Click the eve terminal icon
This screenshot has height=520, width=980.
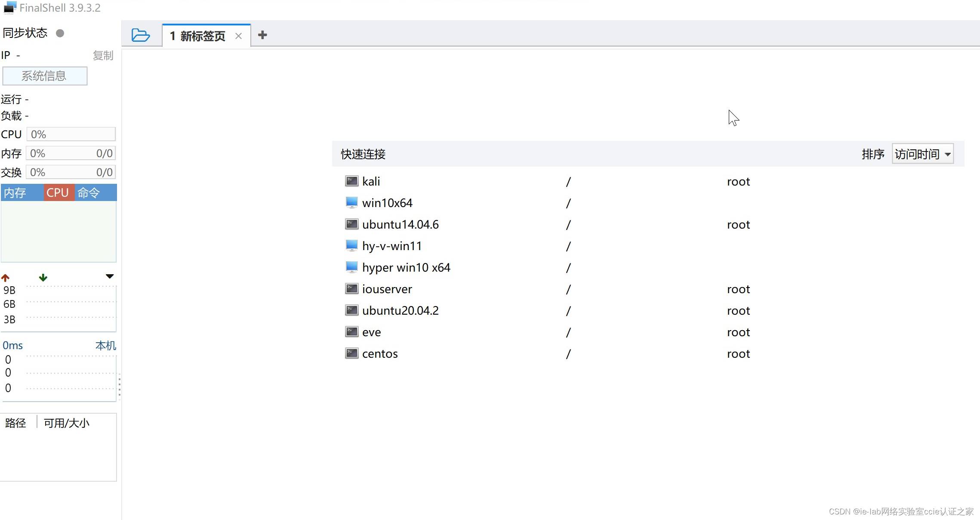pos(352,332)
